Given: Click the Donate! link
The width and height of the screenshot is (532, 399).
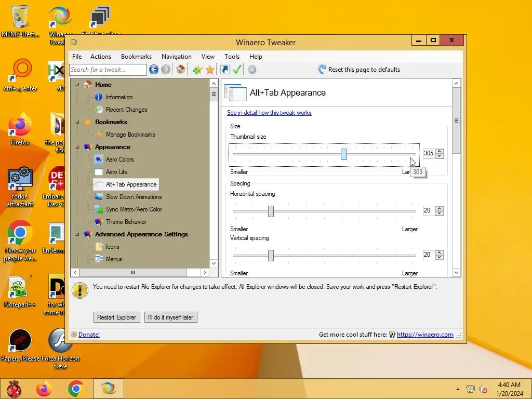Looking at the screenshot, I should 89,335.
